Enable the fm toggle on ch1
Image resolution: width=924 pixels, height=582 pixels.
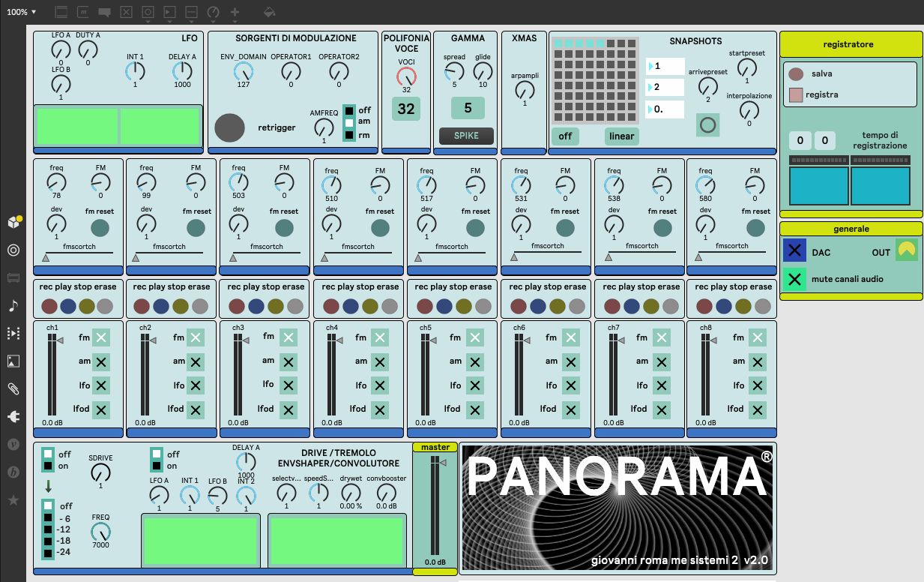[x=101, y=338]
